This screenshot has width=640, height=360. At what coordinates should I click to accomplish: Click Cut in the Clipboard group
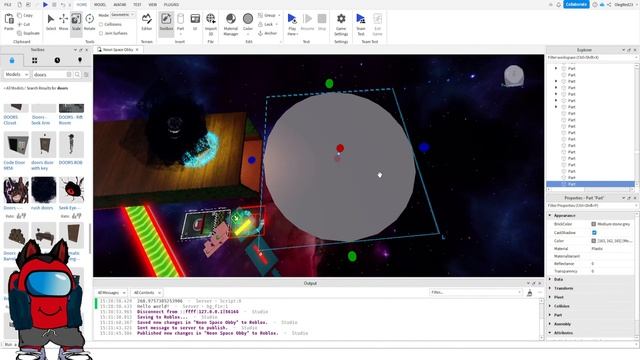pos(24,24)
